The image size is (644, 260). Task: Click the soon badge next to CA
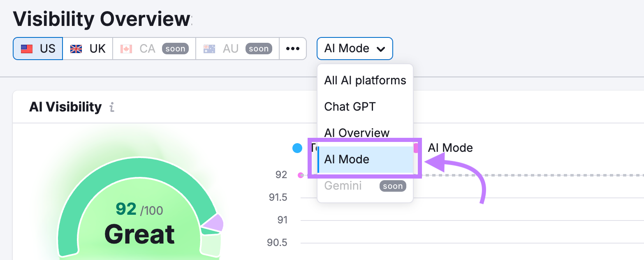coord(175,49)
